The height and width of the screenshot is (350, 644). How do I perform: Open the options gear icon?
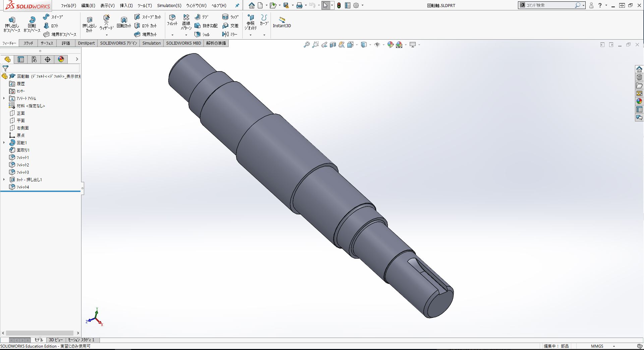(x=356, y=5)
